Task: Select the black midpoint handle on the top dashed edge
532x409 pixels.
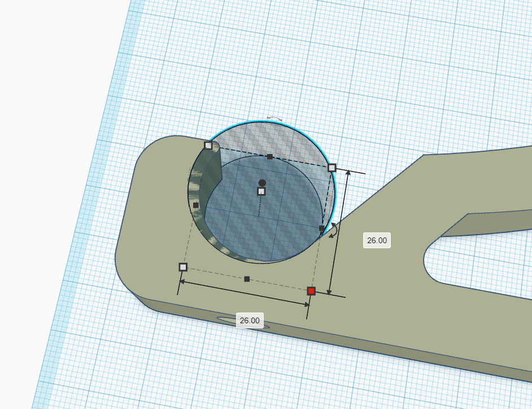Action: coord(270,157)
